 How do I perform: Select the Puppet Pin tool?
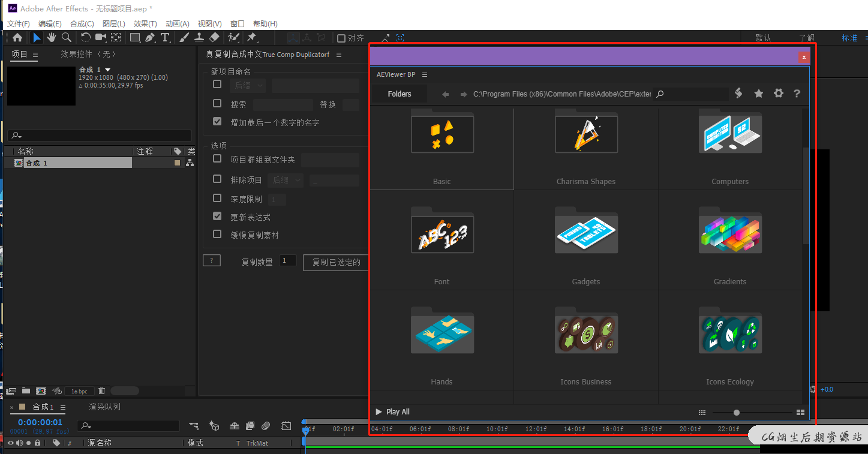click(x=252, y=38)
